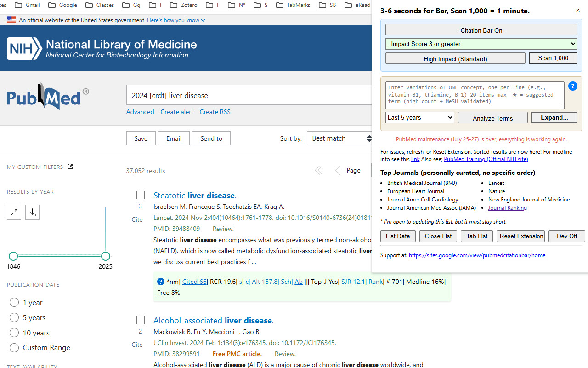Screen dimensions: 588x368
Task: Open the F bookmark folder
Action: pyautogui.click(x=213, y=5)
